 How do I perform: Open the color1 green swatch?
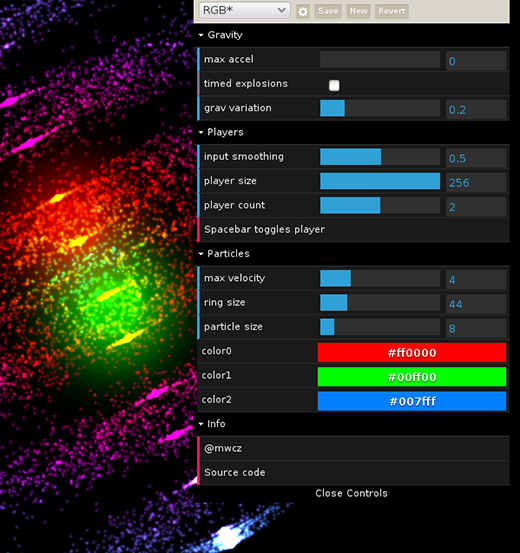(412, 377)
